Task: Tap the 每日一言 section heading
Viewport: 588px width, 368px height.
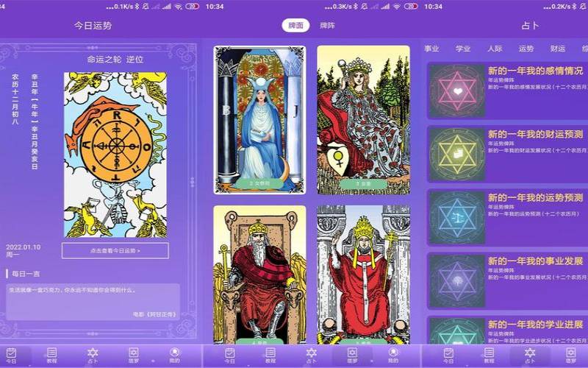Action: pyautogui.click(x=26, y=274)
